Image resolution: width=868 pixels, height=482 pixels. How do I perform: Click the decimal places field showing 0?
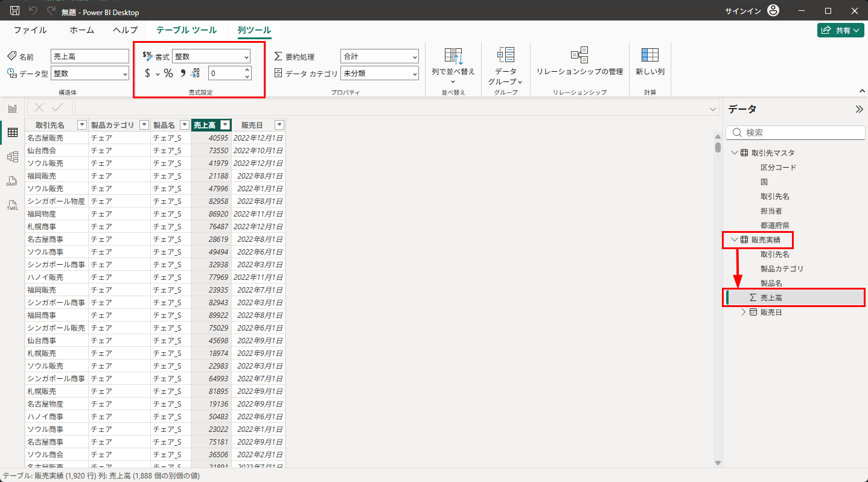pyautogui.click(x=226, y=73)
